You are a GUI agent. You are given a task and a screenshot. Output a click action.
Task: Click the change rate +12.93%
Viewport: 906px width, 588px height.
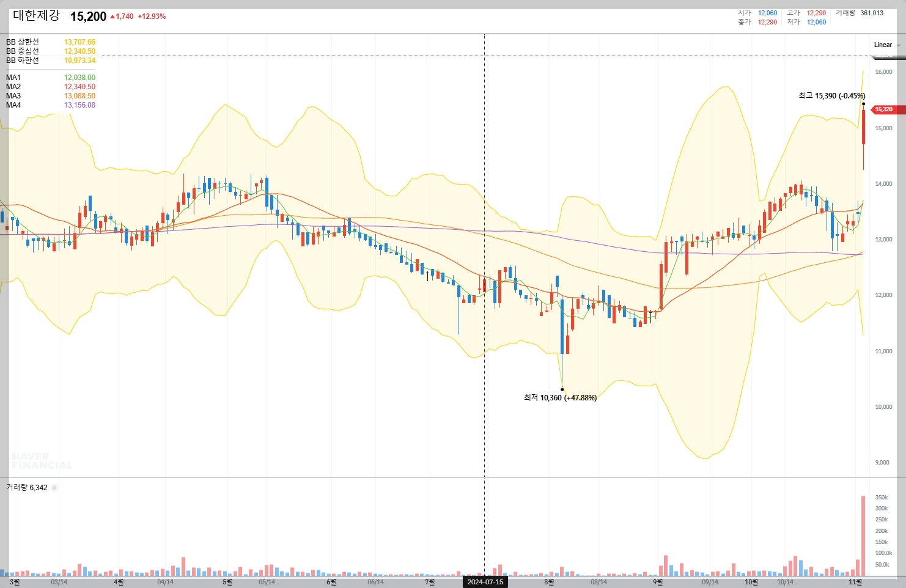152,17
